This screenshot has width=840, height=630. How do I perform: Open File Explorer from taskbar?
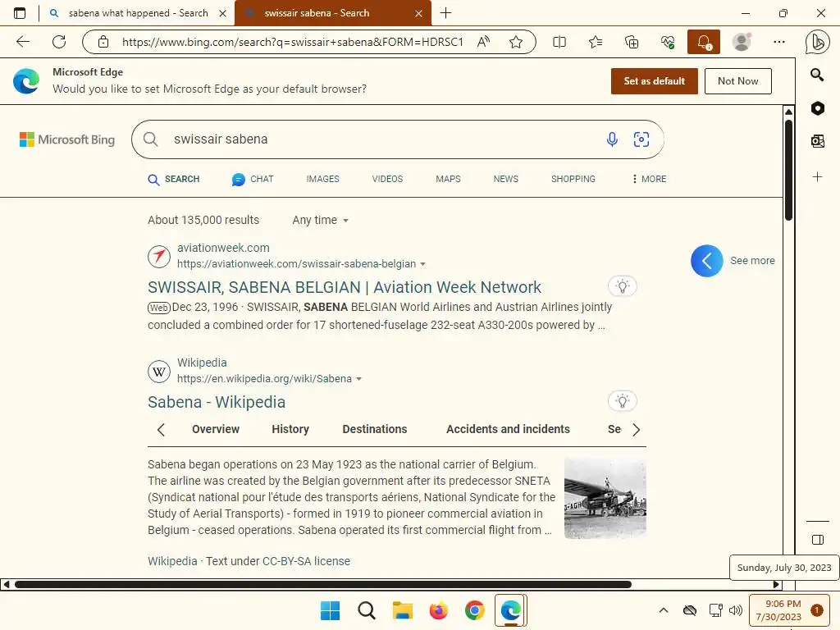[x=402, y=610]
